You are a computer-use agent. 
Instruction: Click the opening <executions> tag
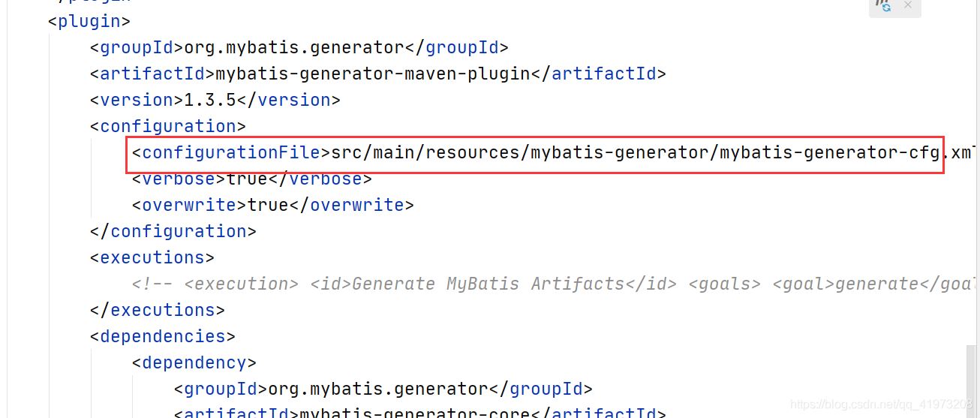152,257
